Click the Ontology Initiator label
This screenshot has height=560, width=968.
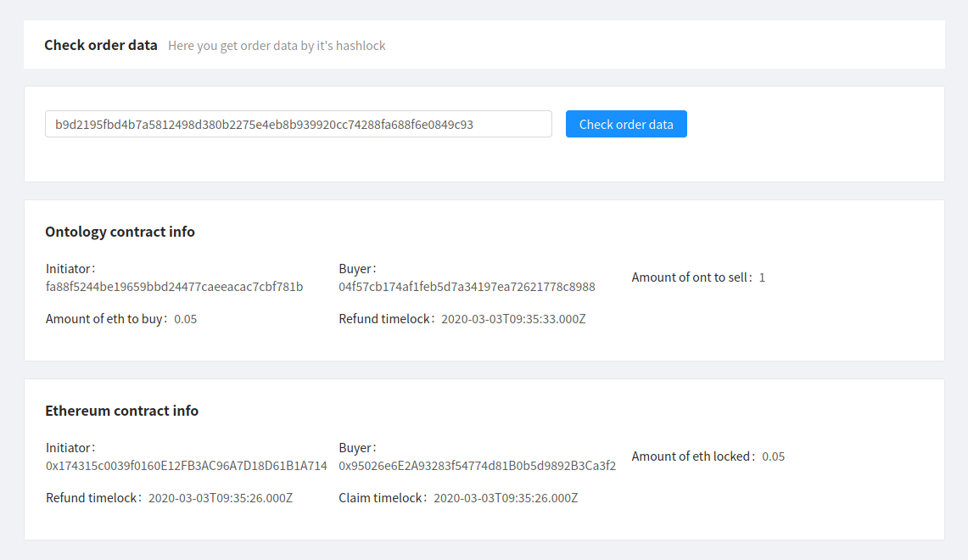(x=70, y=269)
